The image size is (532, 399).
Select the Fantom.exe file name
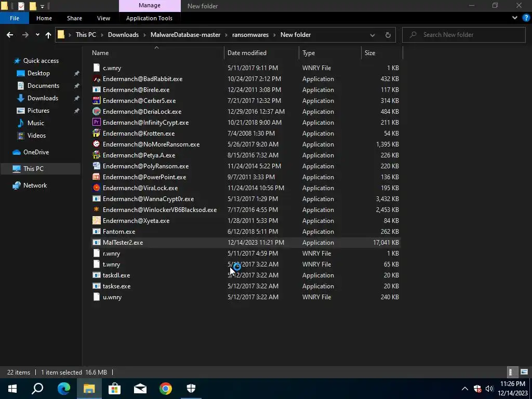pos(119,231)
